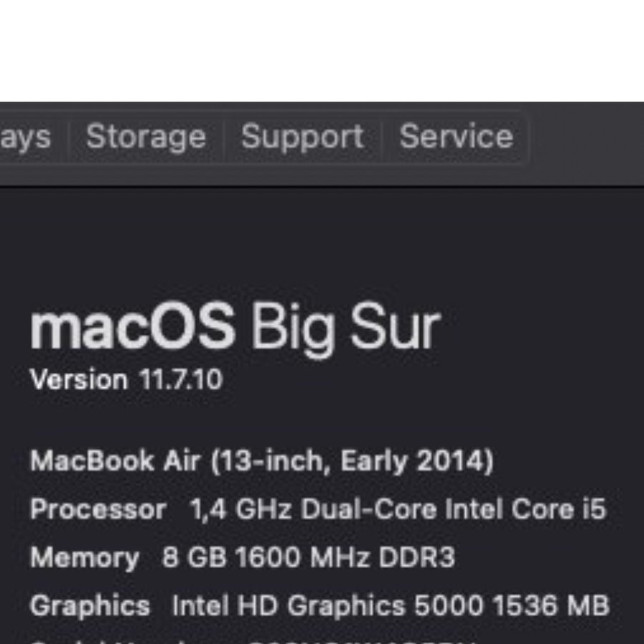Click the white blank area above the window
This screenshot has height=644, width=644.
tap(322, 50)
